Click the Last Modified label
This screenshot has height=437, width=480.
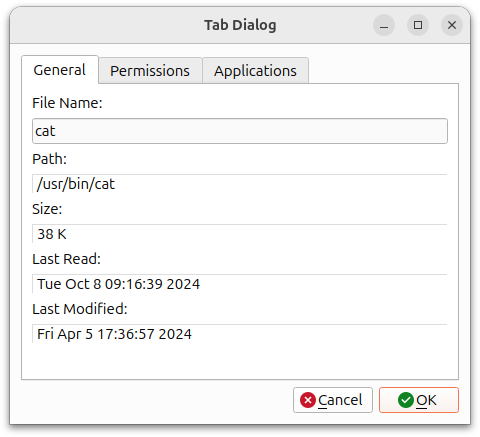(x=80, y=309)
